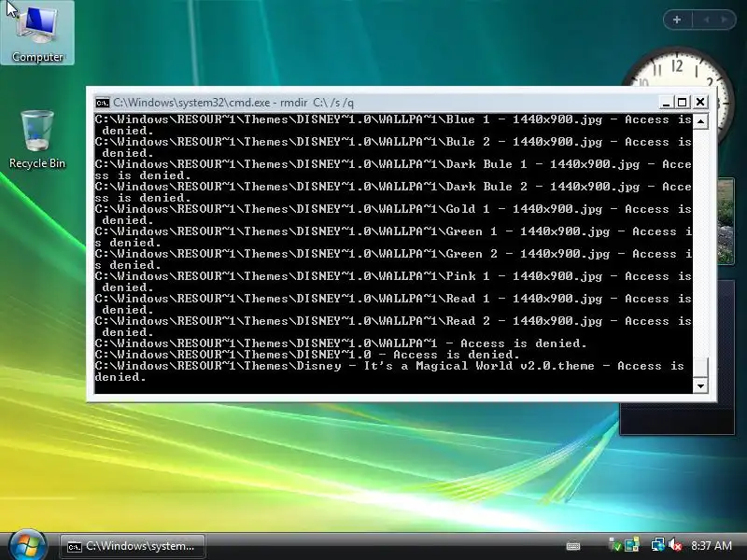
Task: Click the dark sidebar gadget below console
Action: 677,418
